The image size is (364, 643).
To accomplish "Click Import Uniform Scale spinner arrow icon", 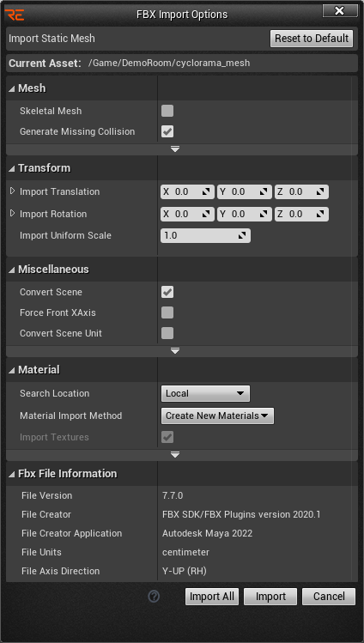I will click(243, 236).
